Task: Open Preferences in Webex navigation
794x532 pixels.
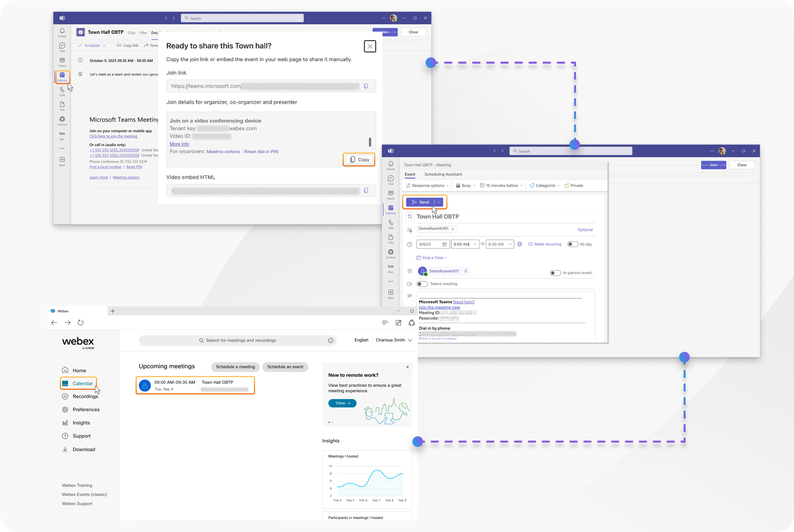Action: (x=81, y=410)
